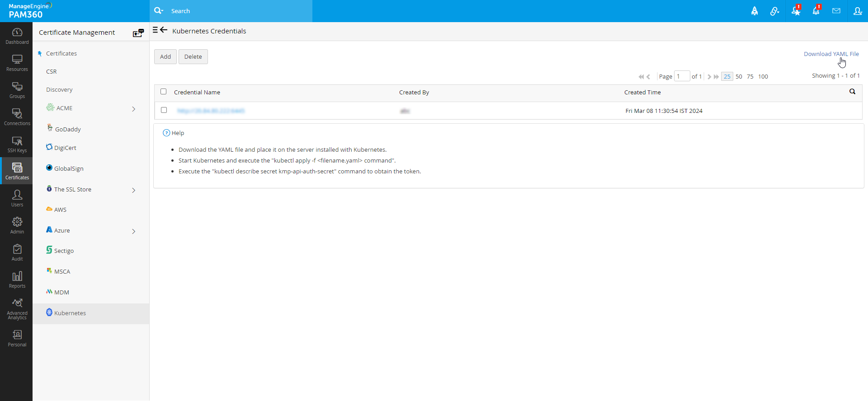The width and height of the screenshot is (868, 401).
Task: Click the table column search icon
Action: [852, 92]
